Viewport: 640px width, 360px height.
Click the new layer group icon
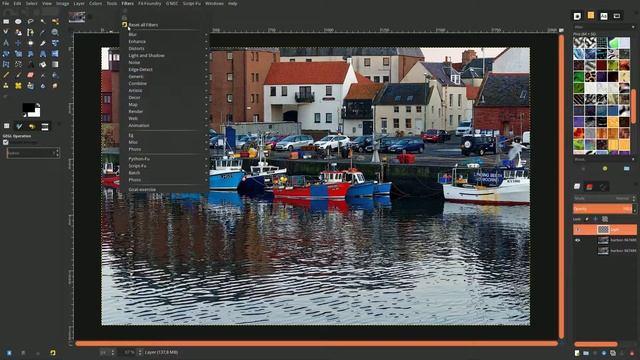tap(586, 353)
